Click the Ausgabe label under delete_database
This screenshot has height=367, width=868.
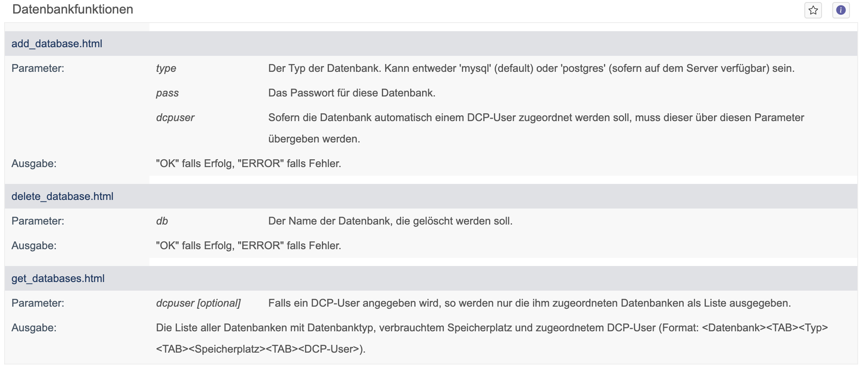coord(34,245)
